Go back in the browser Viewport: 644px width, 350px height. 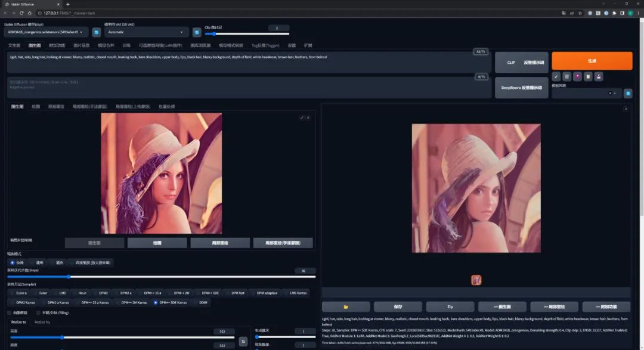click(x=5, y=13)
